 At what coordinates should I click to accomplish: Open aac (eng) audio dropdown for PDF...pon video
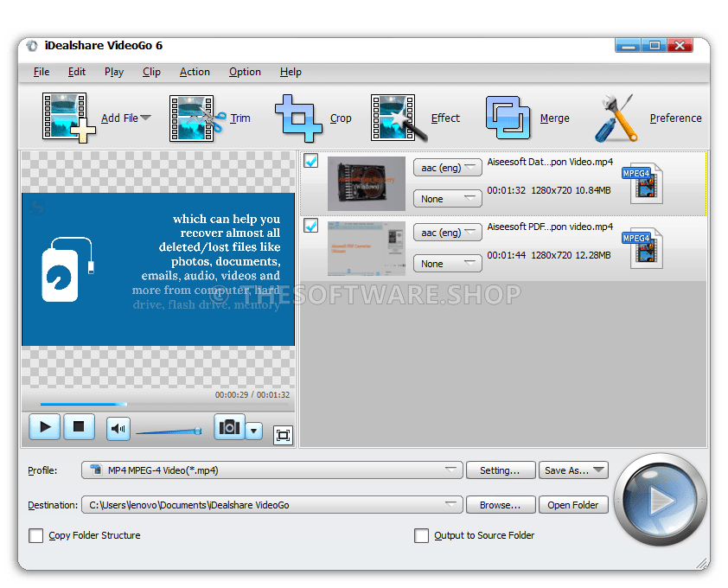[448, 233]
